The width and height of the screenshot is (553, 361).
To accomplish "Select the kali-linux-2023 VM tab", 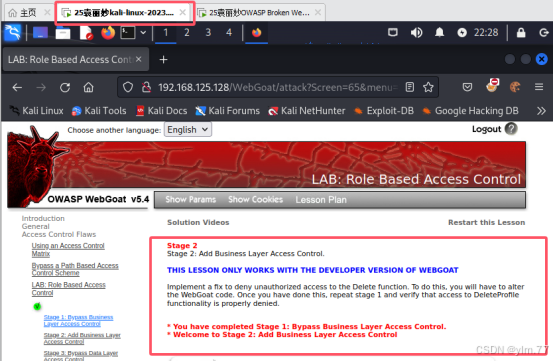I will point(124,13).
